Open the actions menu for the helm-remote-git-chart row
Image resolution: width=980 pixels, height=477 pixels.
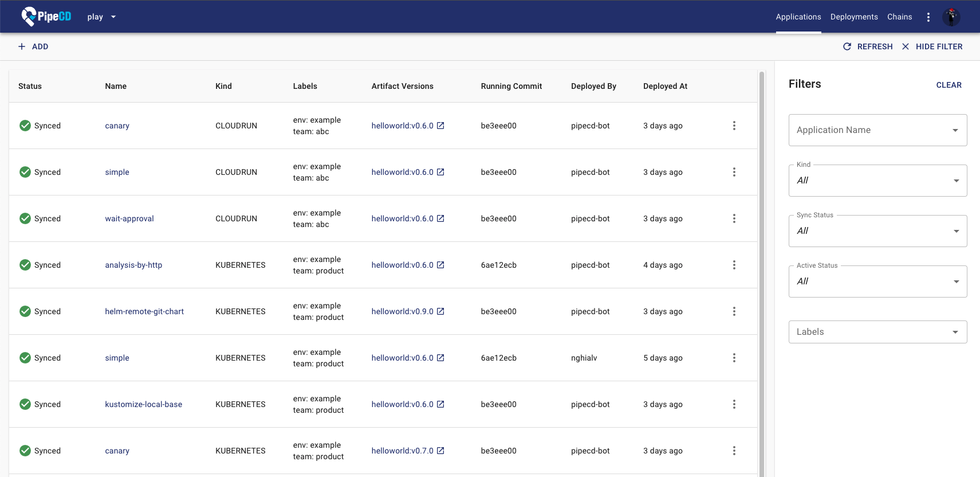734,311
